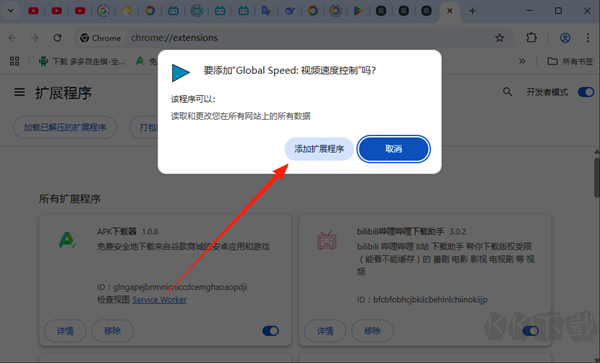Click the APK下载器 1.0.8 title text

pos(127,231)
